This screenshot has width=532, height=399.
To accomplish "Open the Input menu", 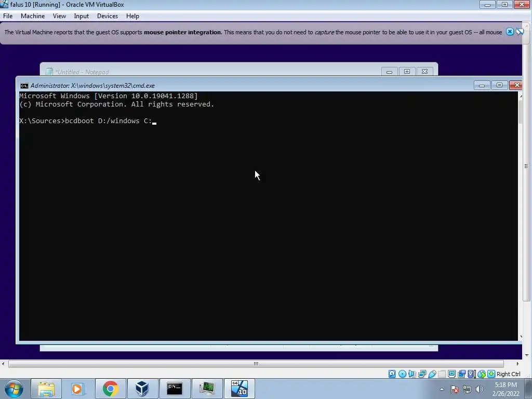I will click(x=82, y=16).
